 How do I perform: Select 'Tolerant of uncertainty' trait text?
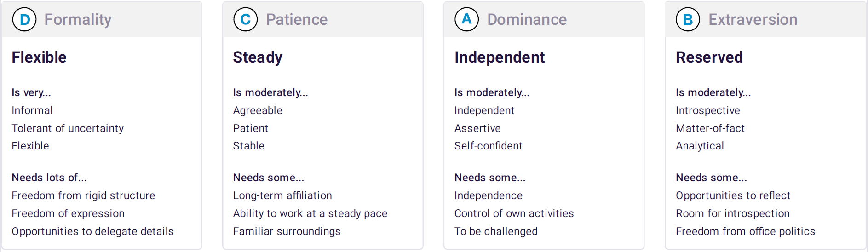68,128
